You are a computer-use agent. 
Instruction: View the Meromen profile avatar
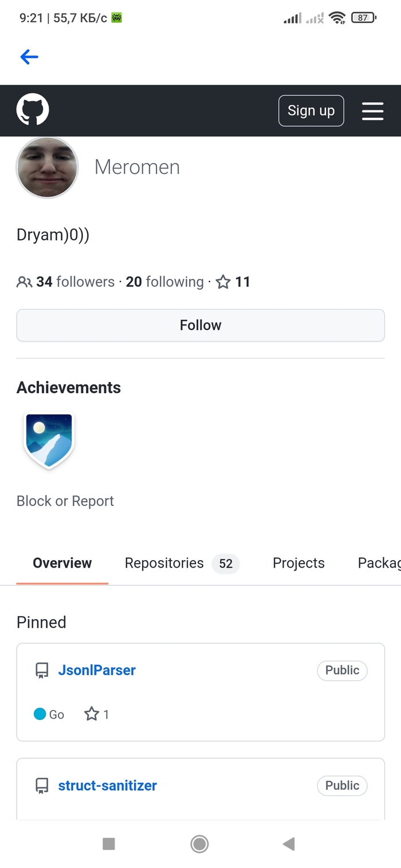[x=47, y=168]
